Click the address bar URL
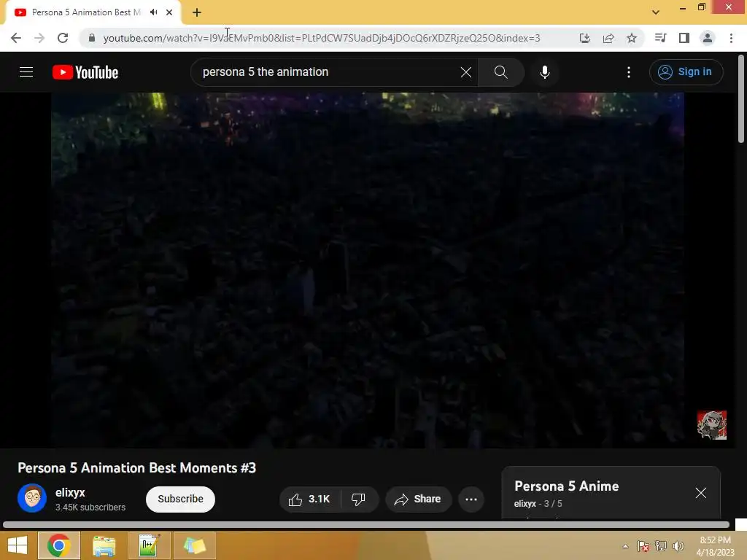Screen dimensions: 747x560 (322, 38)
